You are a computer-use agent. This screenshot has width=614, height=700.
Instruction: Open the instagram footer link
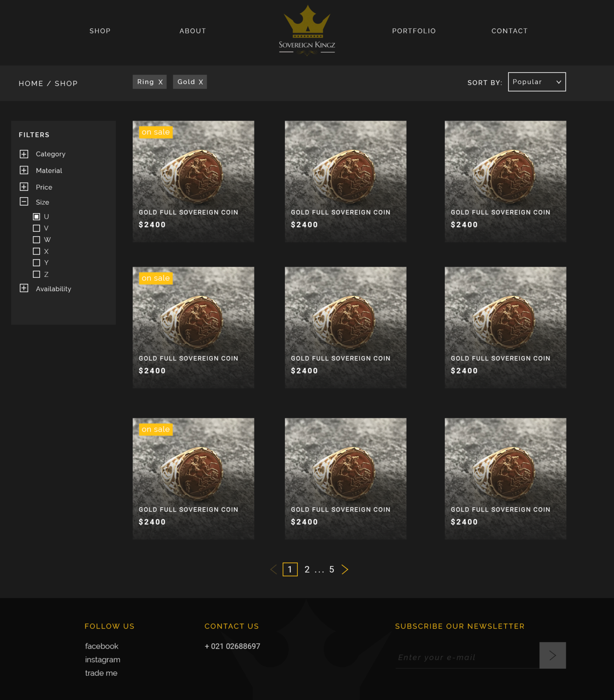[103, 659]
